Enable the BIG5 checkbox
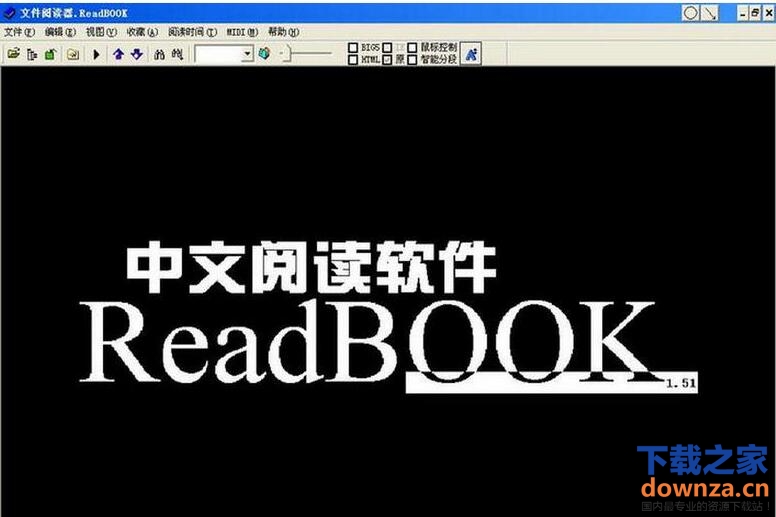The image size is (776, 517). pyautogui.click(x=353, y=47)
